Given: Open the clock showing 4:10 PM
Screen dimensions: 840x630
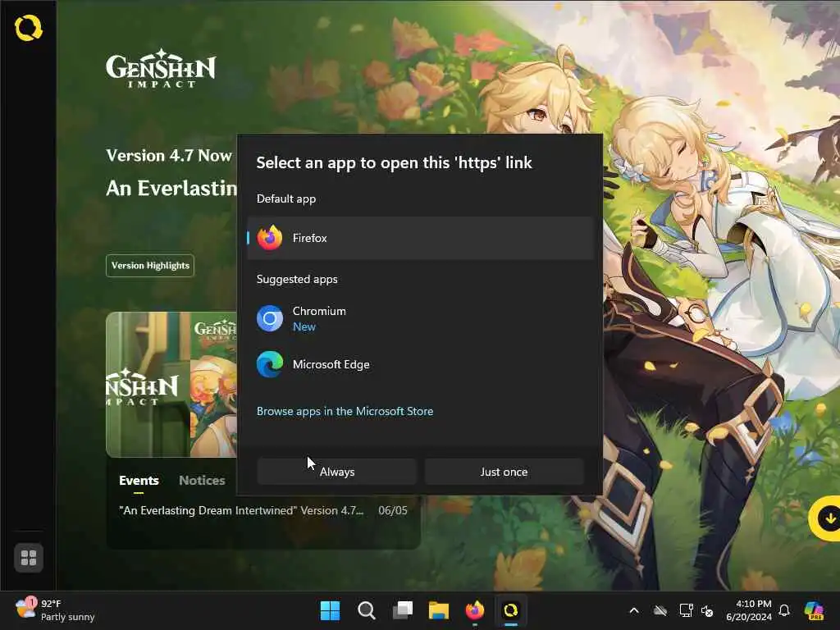Looking at the screenshot, I should coord(749,610).
